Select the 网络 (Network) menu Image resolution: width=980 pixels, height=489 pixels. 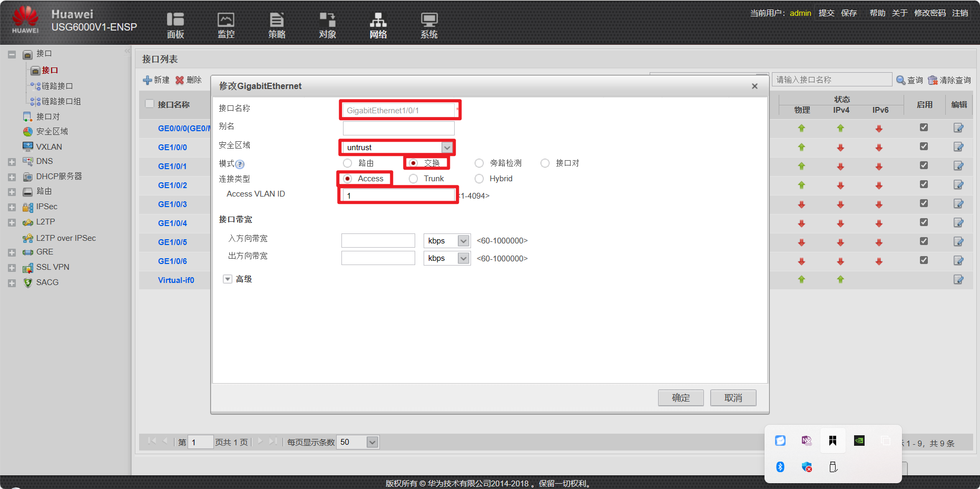click(x=378, y=25)
